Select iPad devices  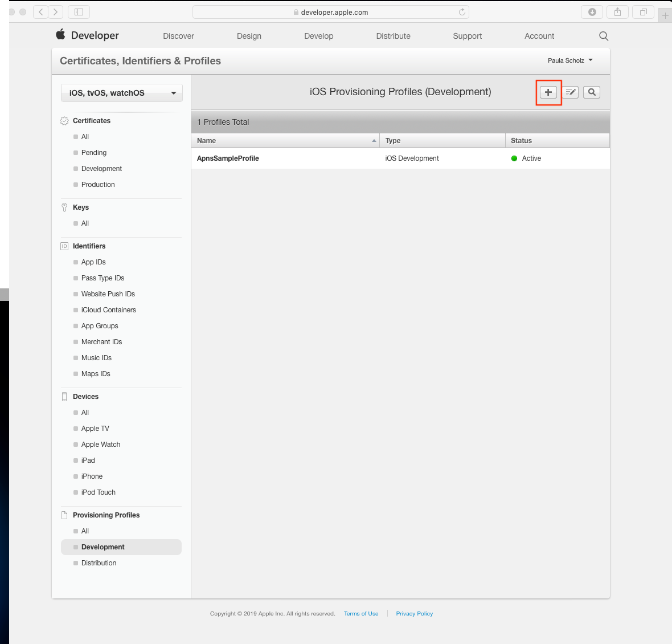click(x=88, y=460)
